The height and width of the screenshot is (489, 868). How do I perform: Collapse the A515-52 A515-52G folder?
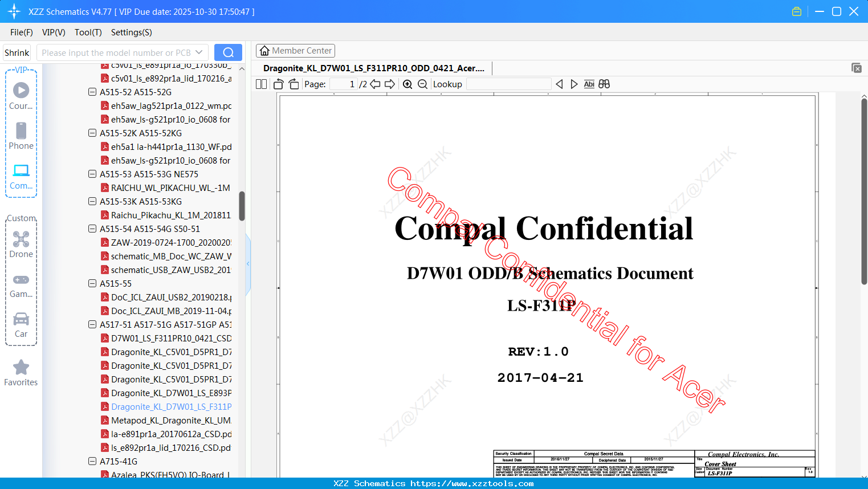pos(92,92)
